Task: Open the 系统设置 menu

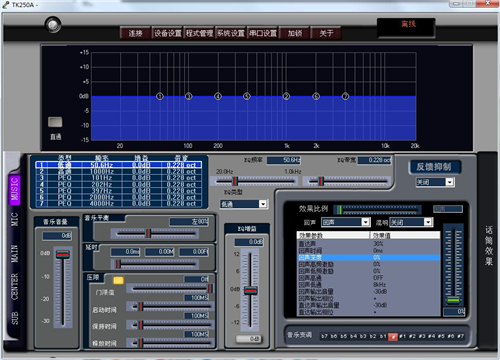Action: [231, 33]
